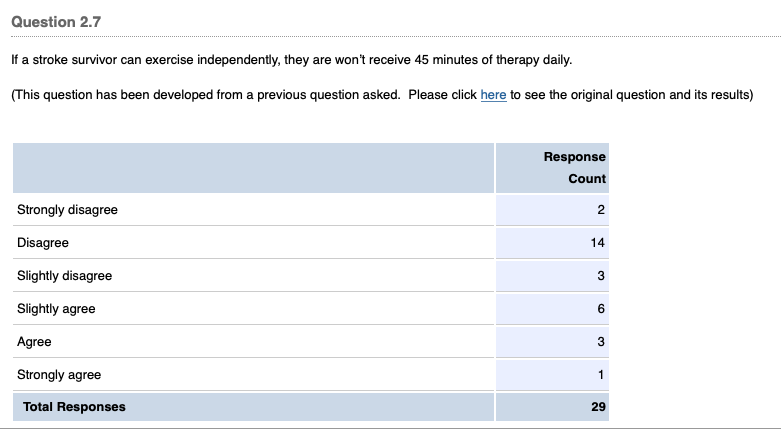Click the count 1 for Strongly agree

click(x=602, y=375)
